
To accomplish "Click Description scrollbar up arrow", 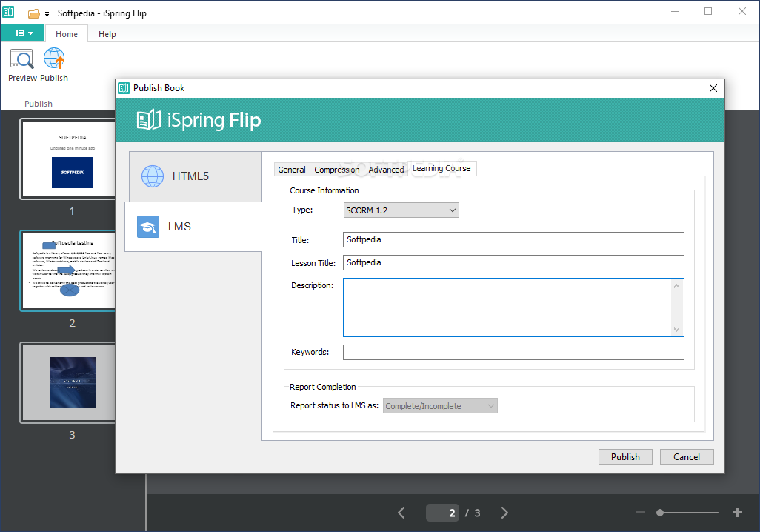I will click(676, 286).
